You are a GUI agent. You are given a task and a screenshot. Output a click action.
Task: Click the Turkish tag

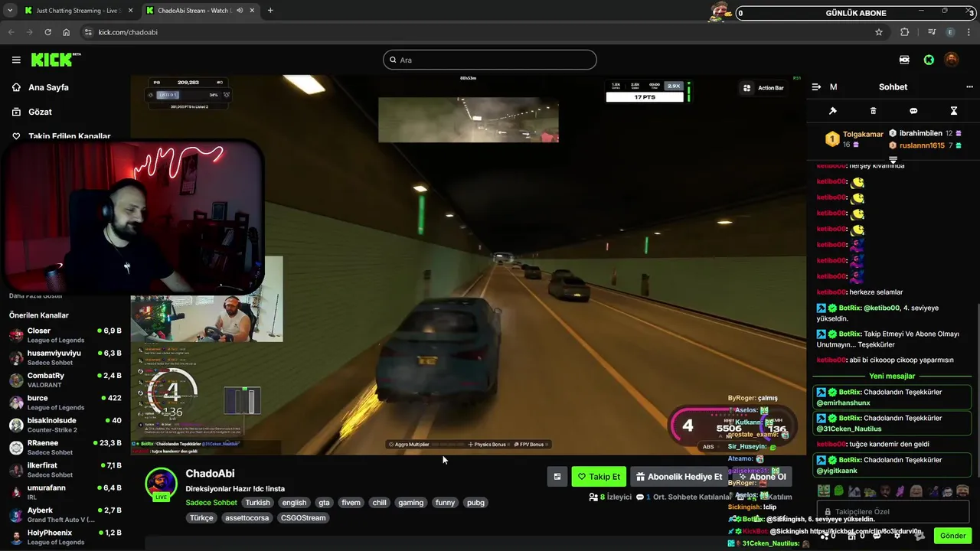(258, 503)
